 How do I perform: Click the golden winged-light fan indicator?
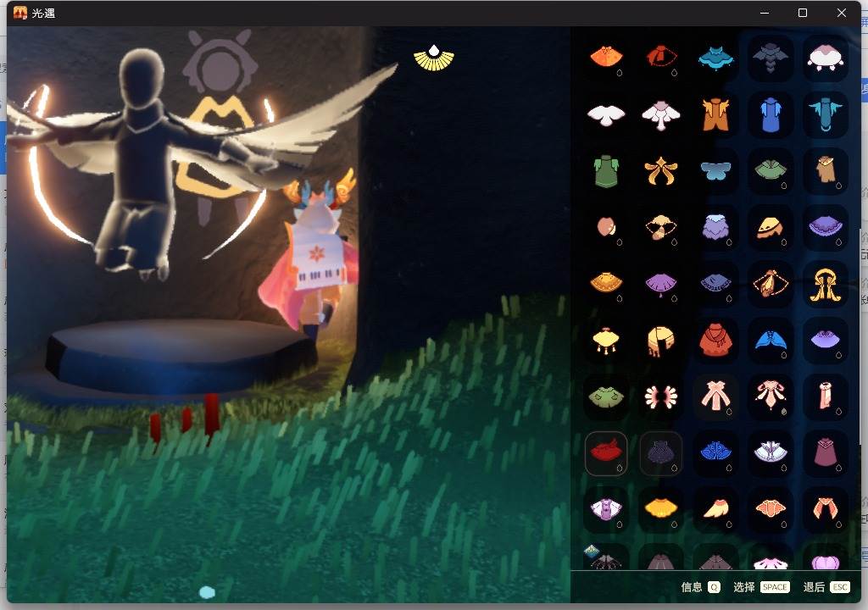click(433, 58)
